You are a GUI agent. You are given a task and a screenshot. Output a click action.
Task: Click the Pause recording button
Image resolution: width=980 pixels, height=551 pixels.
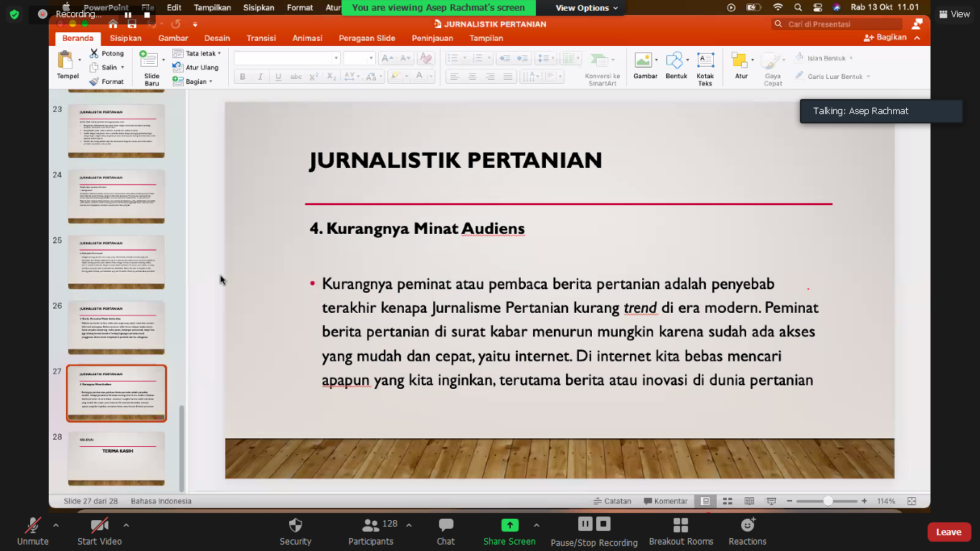point(585,524)
